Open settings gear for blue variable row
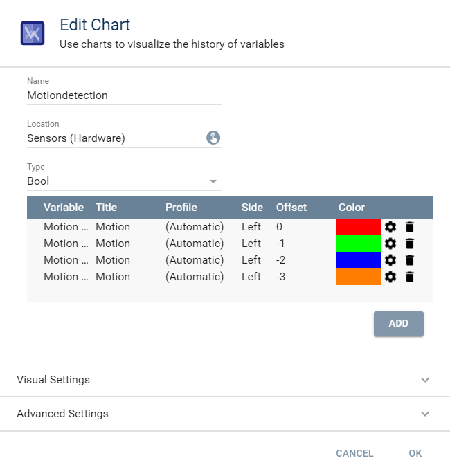 pyautogui.click(x=390, y=260)
